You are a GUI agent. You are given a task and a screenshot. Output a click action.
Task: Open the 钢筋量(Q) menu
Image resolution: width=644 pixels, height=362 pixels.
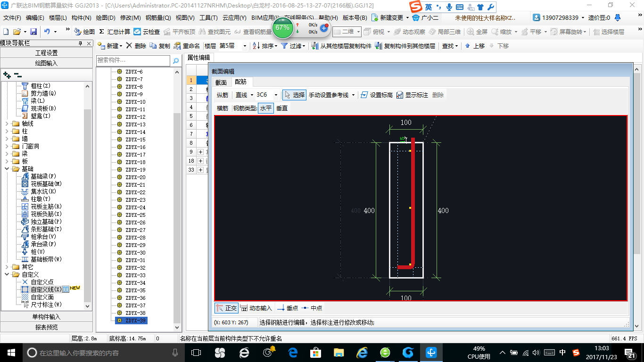pos(158,18)
